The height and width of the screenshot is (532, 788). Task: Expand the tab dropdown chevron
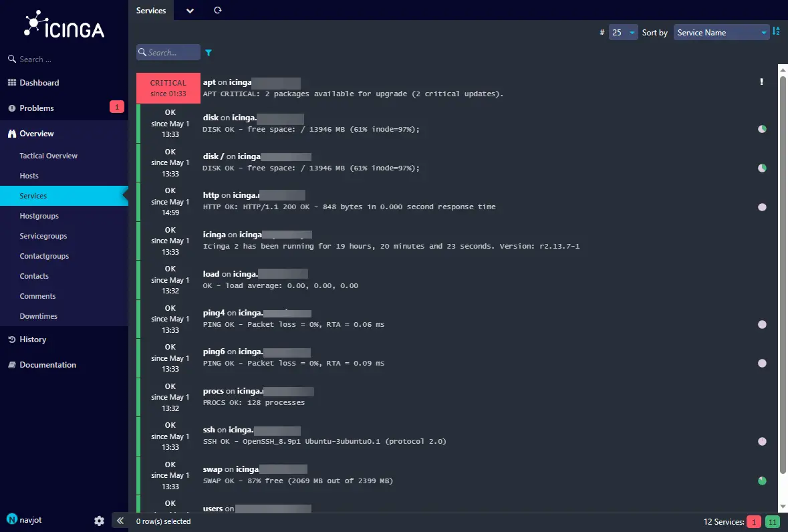tap(190, 11)
